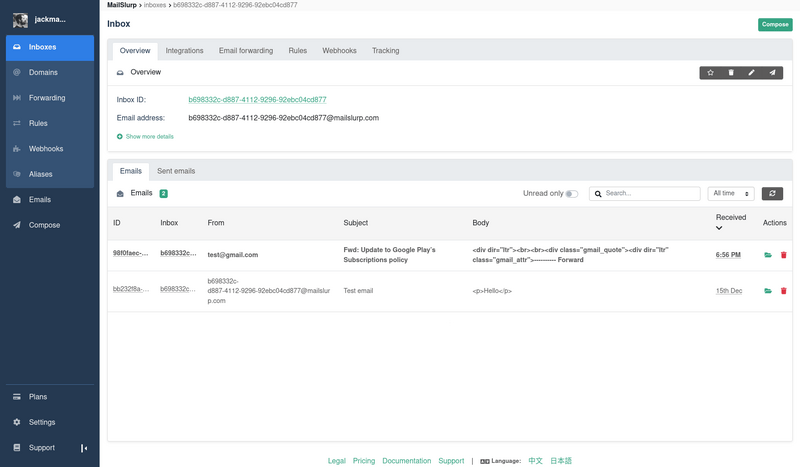Click the <p>Hello</p> body cell
The width and height of the screenshot is (800, 467).
[492, 291]
